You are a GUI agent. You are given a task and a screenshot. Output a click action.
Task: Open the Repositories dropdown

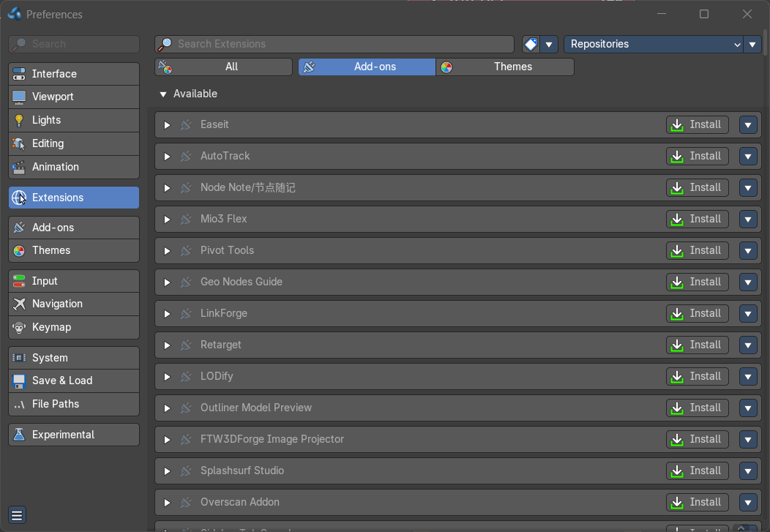[x=653, y=44]
